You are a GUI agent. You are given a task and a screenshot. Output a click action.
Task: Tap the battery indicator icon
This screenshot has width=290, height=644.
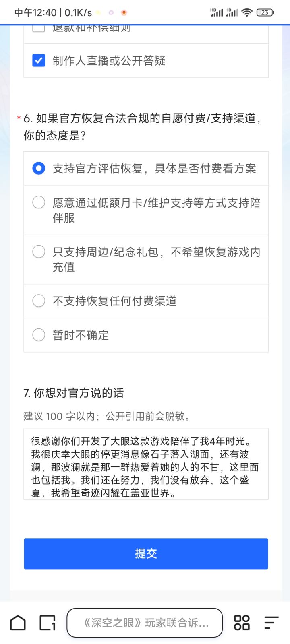tap(265, 12)
